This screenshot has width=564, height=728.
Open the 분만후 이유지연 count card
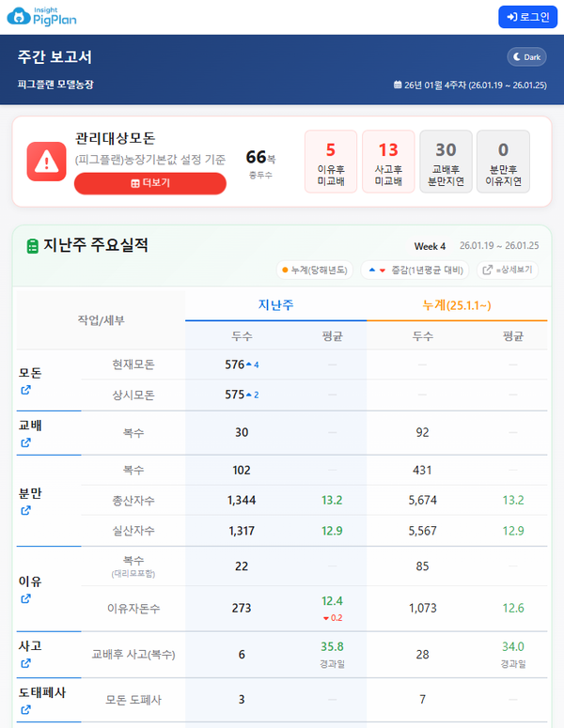pyautogui.click(x=503, y=162)
